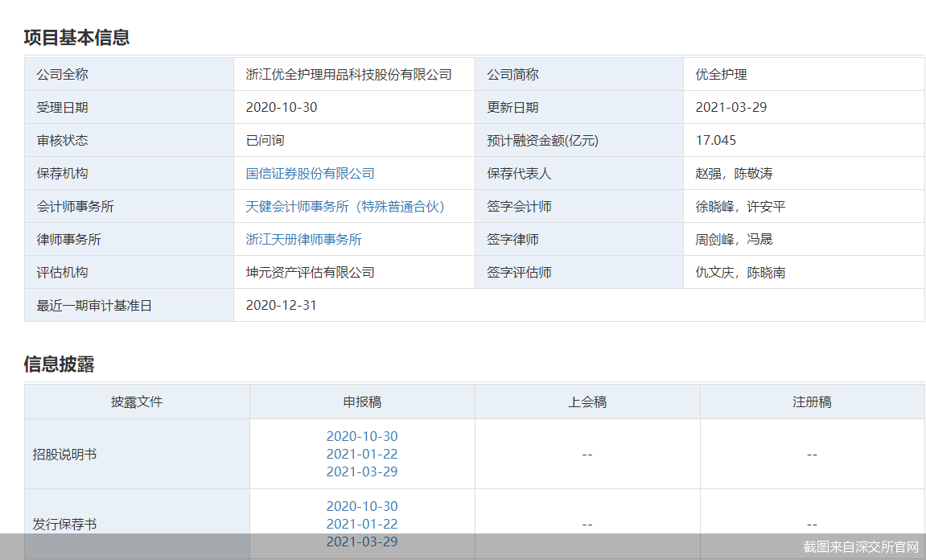Click the 申报稿 column header
The height and width of the screenshot is (560, 926).
tap(362, 401)
